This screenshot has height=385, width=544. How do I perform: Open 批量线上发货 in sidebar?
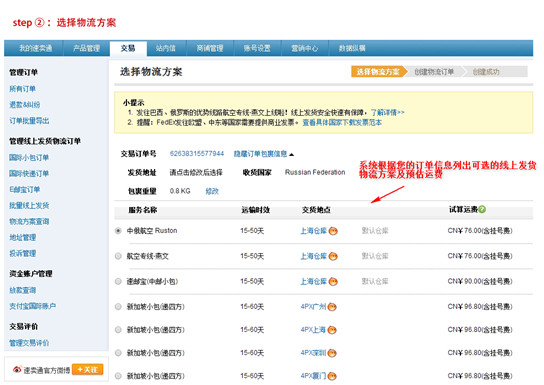click(29, 205)
